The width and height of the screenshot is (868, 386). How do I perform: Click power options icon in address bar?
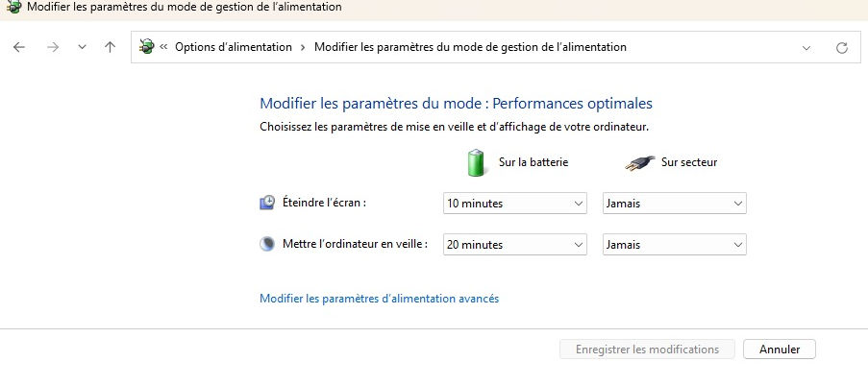[147, 47]
